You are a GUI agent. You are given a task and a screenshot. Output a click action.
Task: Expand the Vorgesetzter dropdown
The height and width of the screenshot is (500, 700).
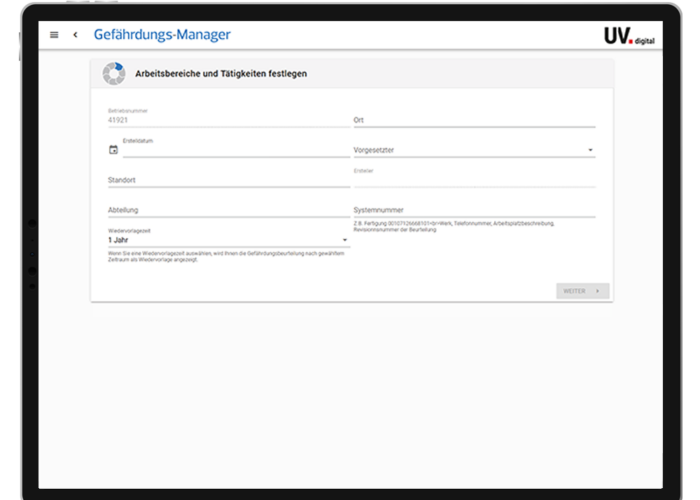coord(474,150)
